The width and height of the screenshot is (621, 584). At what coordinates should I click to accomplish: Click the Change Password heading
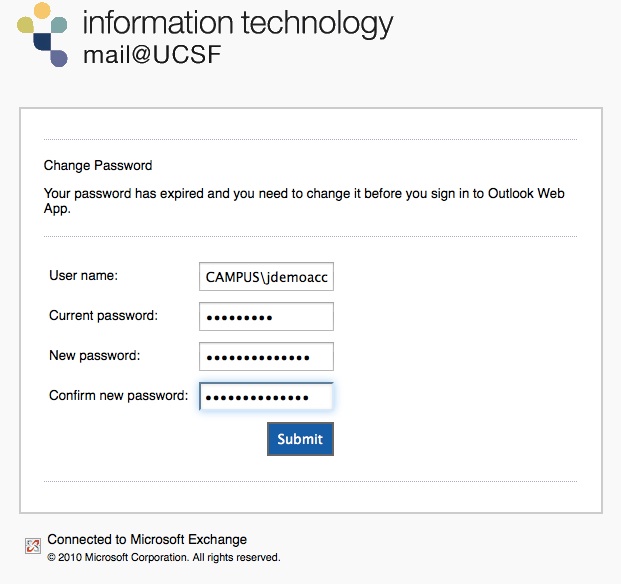click(98, 165)
